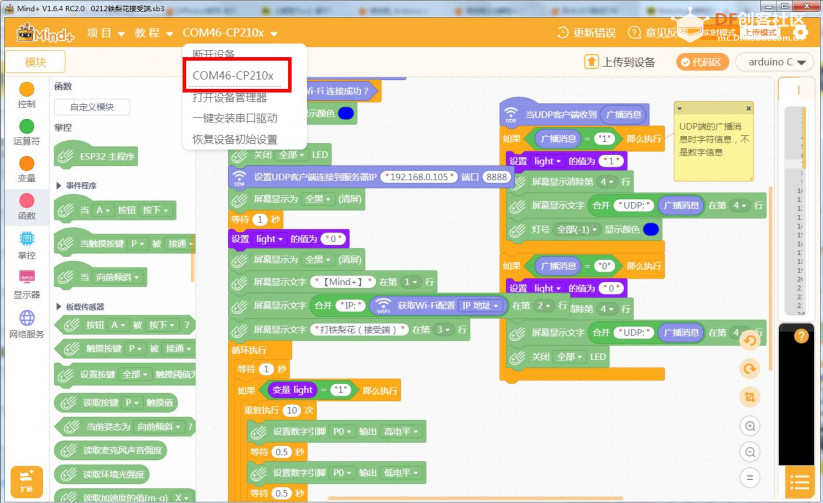This screenshot has height=503, width=823.
Task: Click the 更新错误 refresh icon
Action: (563, 33)
